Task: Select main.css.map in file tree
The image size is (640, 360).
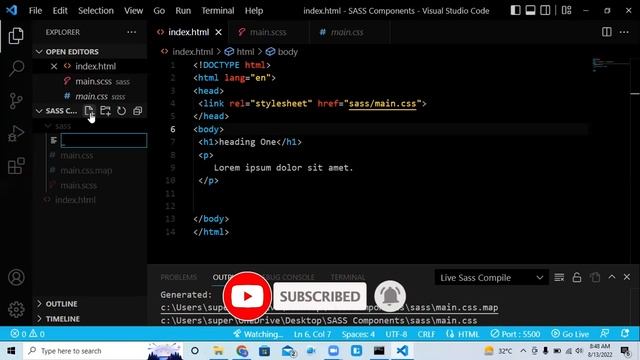Action: [x=86, y=170]
